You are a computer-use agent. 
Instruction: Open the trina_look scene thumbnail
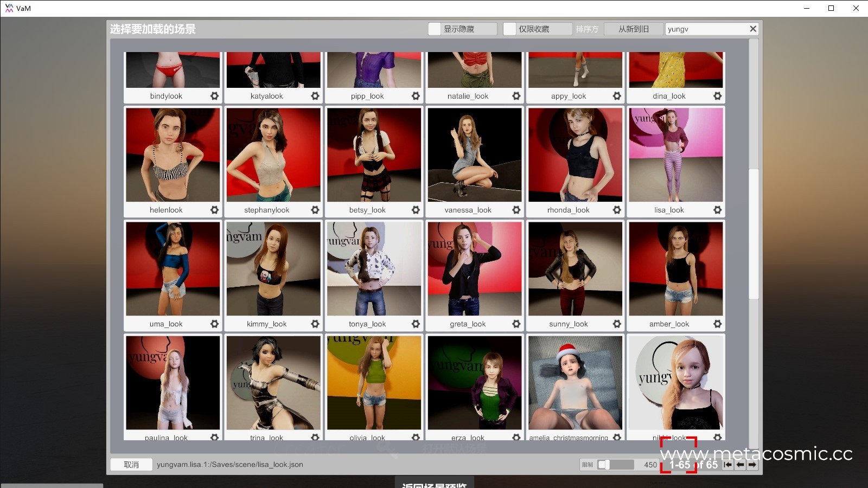[x=273, y=383]
